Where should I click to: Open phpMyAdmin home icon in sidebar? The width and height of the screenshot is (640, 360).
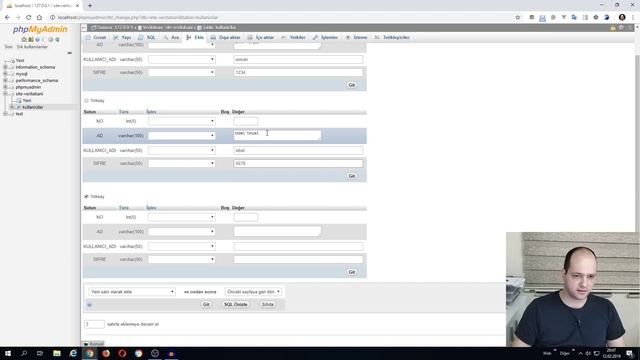coord(24,40)
